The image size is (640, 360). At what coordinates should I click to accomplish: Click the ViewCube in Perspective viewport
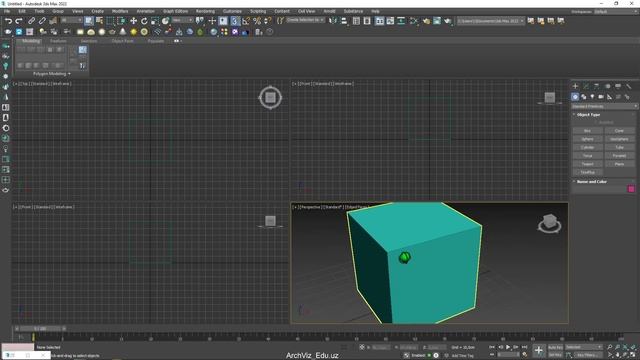tap(549, 224)
